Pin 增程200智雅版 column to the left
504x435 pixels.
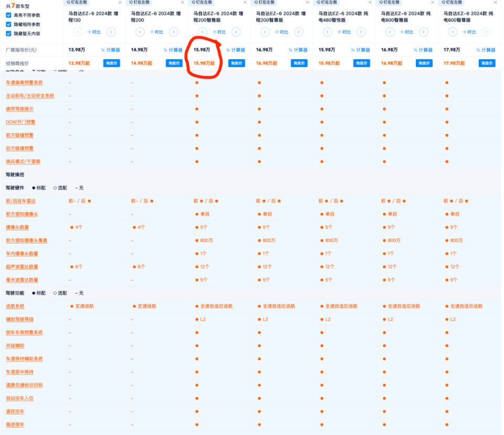[x=202, y=2]
